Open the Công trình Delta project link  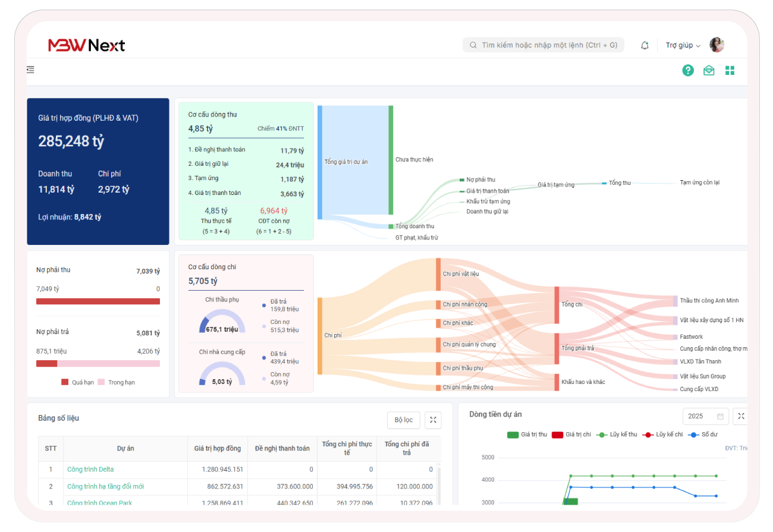pos(90,470)
